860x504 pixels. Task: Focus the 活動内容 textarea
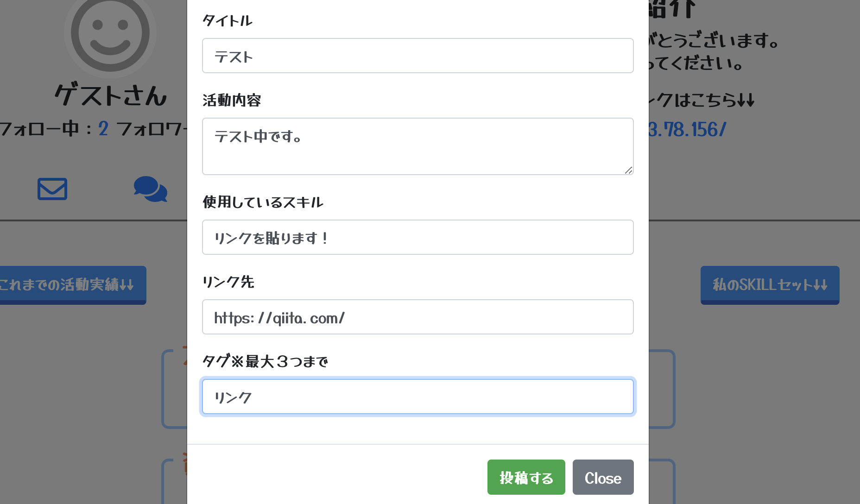click(x=417, y=146)
